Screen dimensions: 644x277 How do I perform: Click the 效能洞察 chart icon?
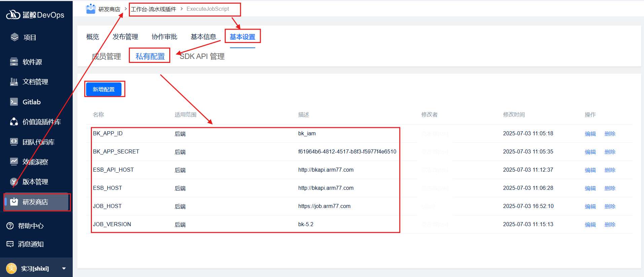14,162
